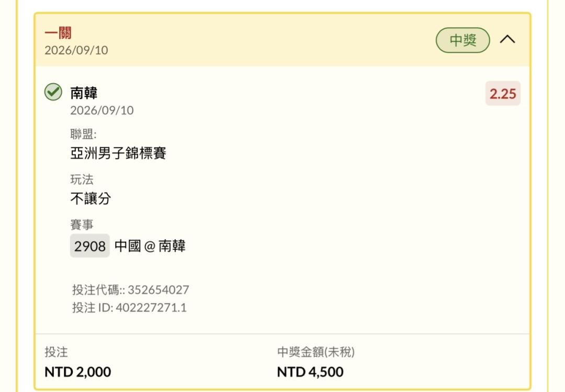
Task: Click the match date below 南韓
Action: coord(102,110)
